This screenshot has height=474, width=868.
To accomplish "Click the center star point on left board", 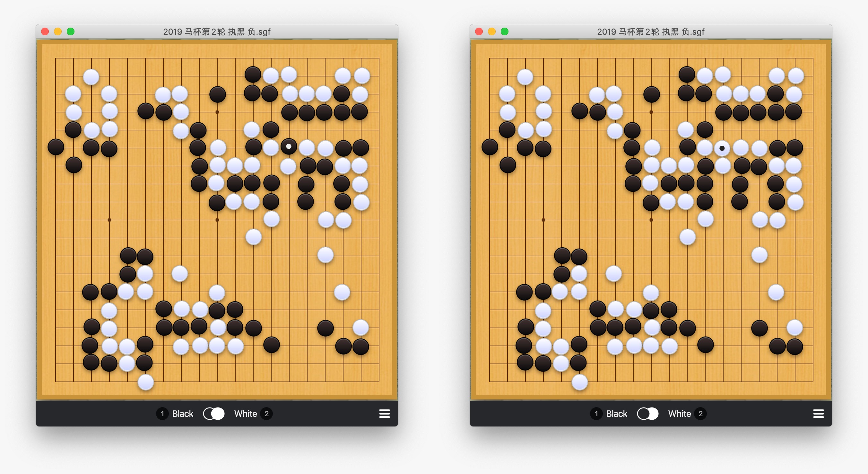I will click(217, 220).
